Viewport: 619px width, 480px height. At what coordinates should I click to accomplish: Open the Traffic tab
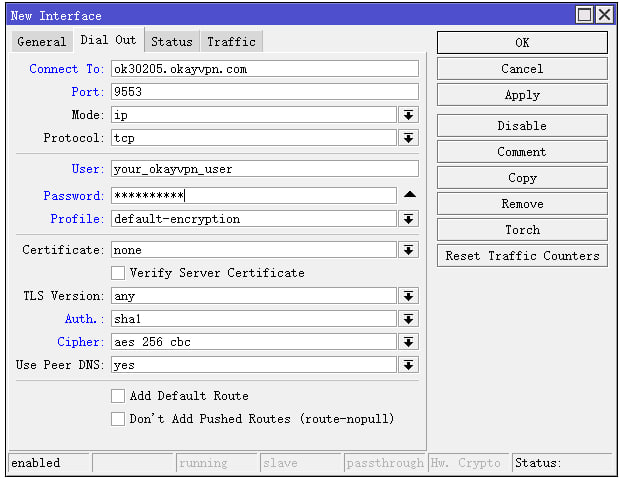(x=231, y=41)
